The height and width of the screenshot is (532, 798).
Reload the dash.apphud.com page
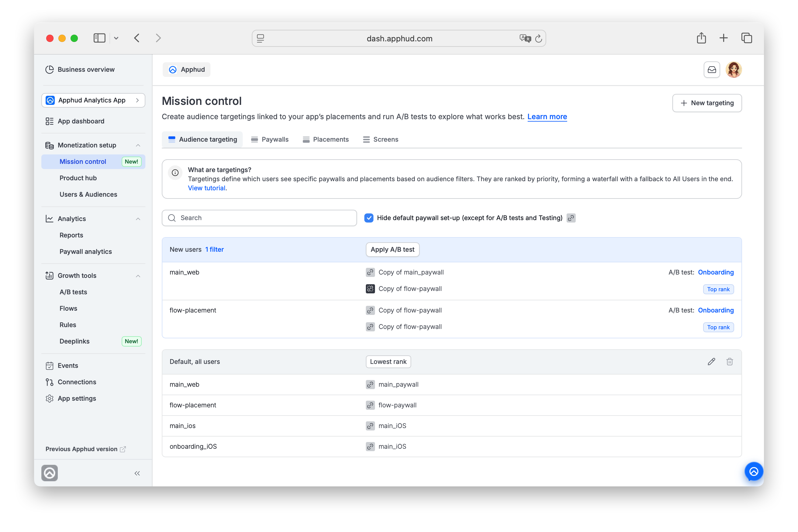(538, 39)
